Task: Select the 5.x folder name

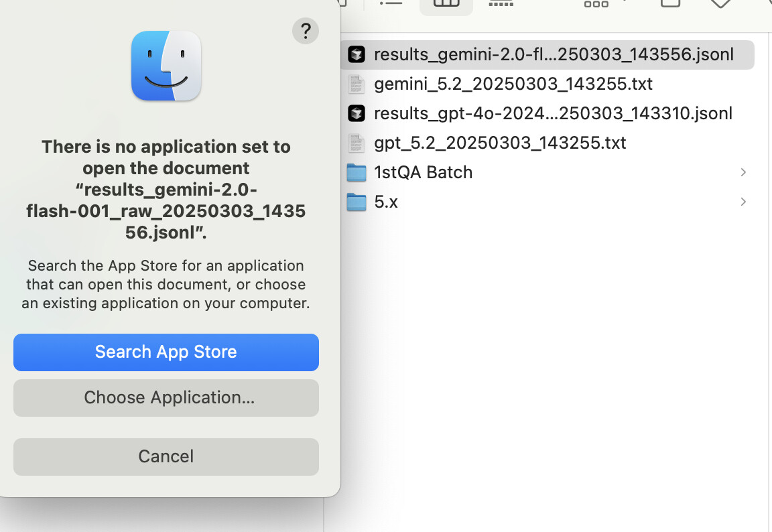Action: click(x=385, y=202)
